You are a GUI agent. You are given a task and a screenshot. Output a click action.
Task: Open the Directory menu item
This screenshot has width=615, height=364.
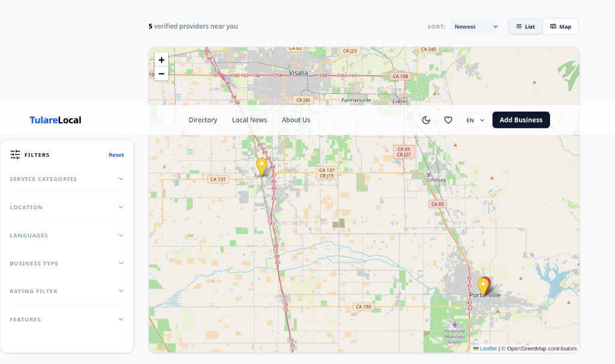(203, 120)
